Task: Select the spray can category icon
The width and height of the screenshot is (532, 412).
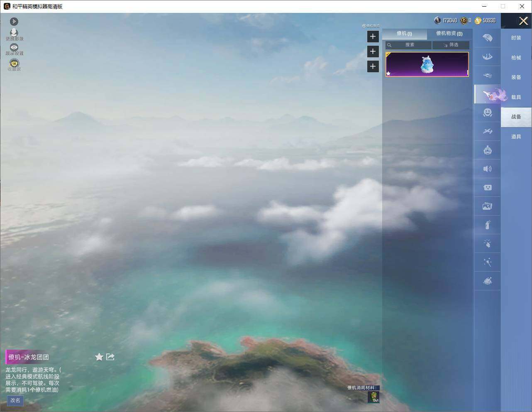Action: 488,225
